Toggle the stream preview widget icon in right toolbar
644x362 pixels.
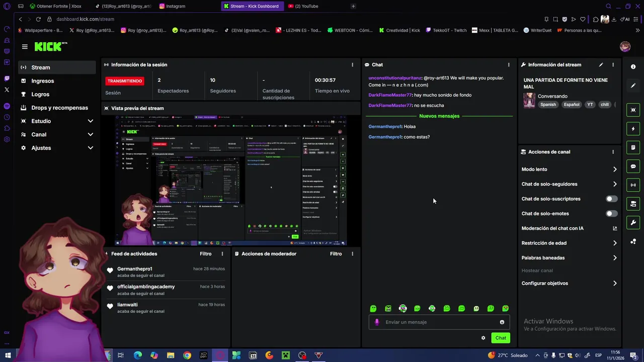[x=633, y=110]
